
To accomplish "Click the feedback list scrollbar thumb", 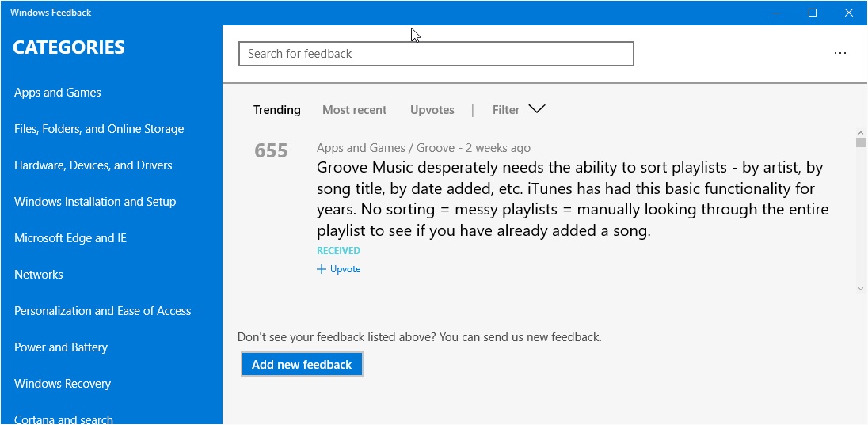I will (x=860, y=142).
